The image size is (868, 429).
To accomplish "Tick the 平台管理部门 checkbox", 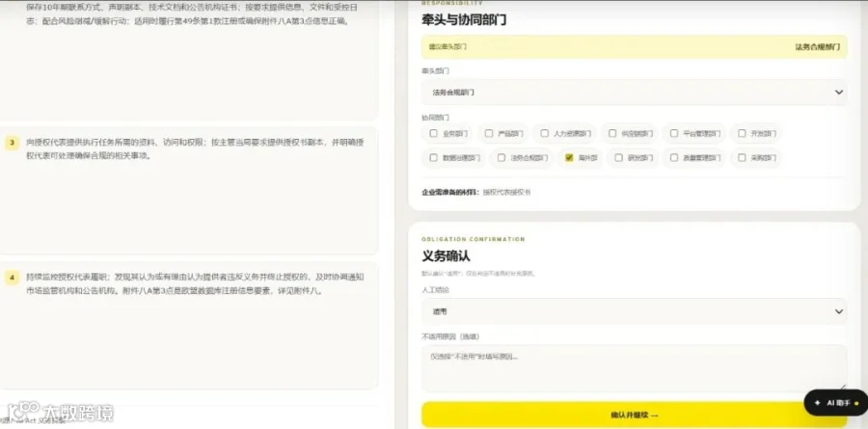I will tap(674, 133).
